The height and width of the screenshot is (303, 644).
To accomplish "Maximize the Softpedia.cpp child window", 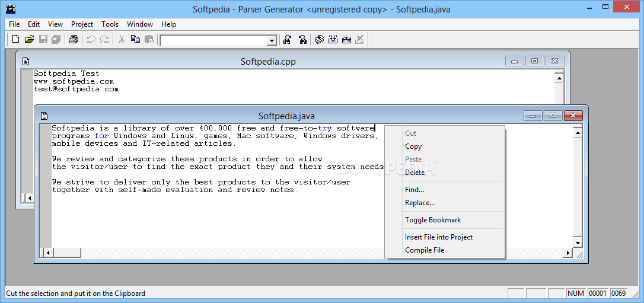I will (534, 61).
